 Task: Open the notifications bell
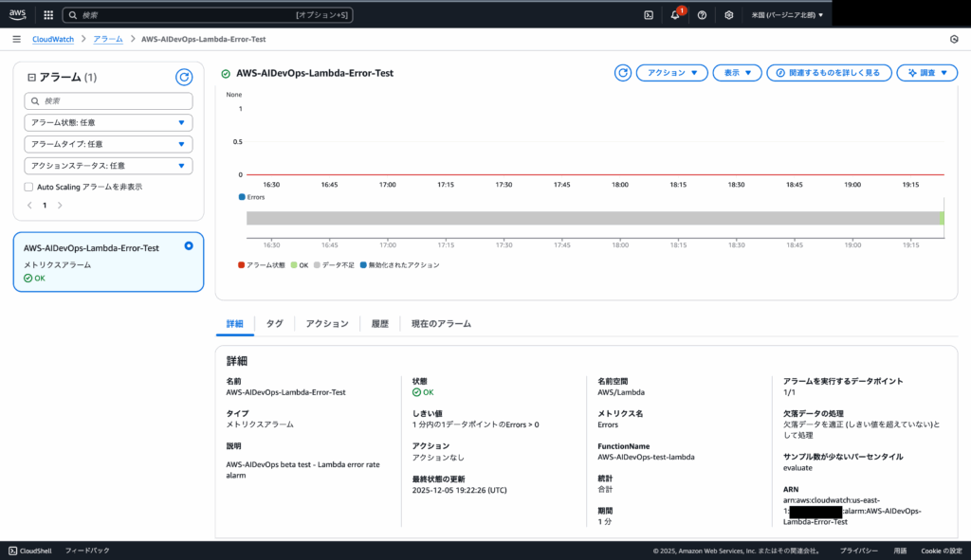(x=675, y=15)
